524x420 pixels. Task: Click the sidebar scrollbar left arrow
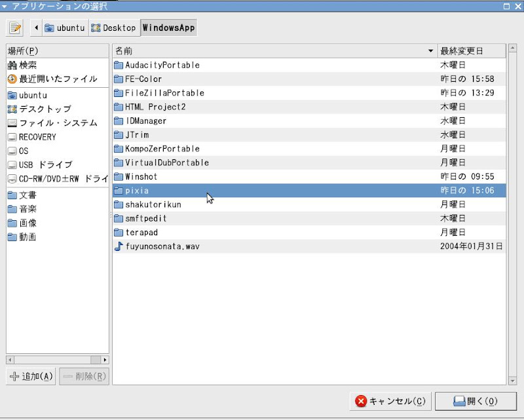coord(10,360)
